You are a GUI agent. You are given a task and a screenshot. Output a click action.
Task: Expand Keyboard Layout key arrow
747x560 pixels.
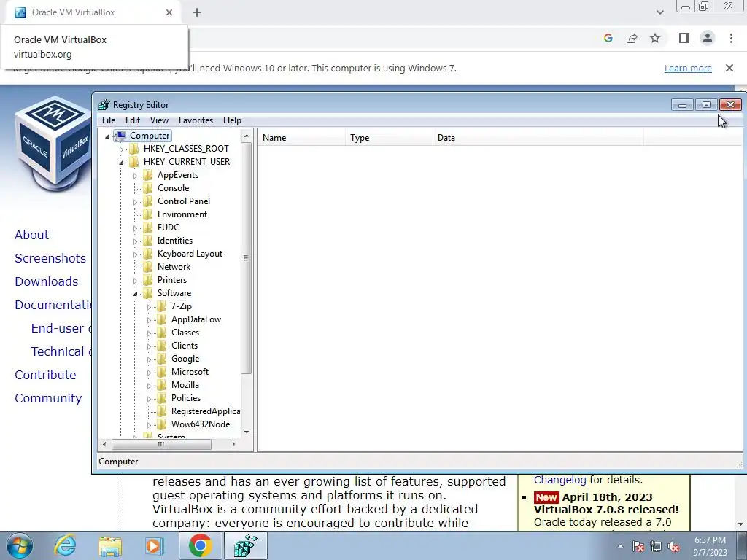(x=135, y=254)
